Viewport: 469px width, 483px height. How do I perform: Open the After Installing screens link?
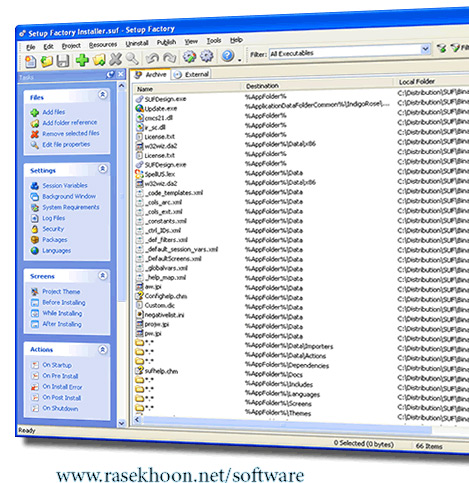(62, 324)
